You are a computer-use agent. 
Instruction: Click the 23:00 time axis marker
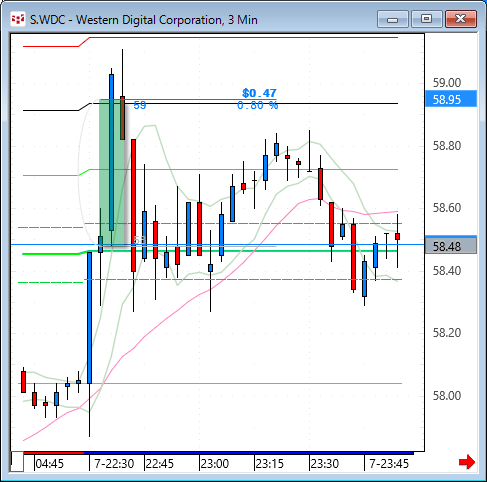(x=215, y=464)
